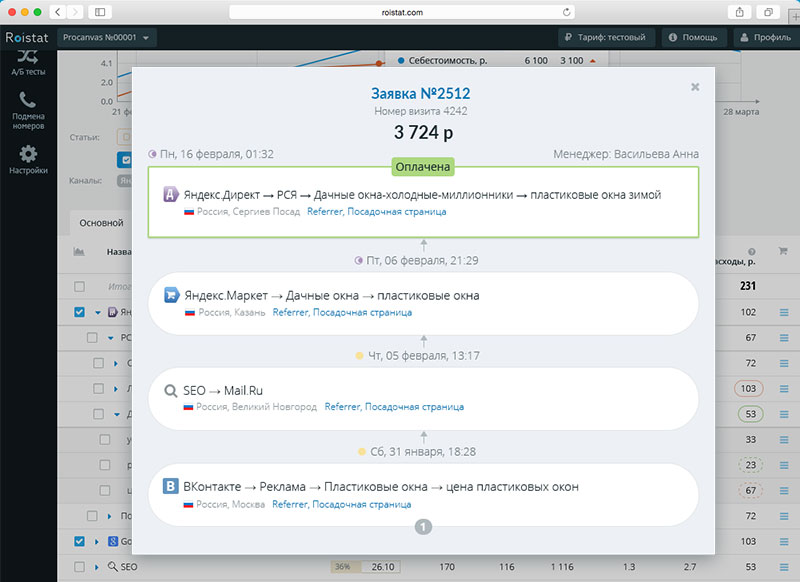Open Referrer link under Яндекс.Маркет visit

click(x=289, y=312)
